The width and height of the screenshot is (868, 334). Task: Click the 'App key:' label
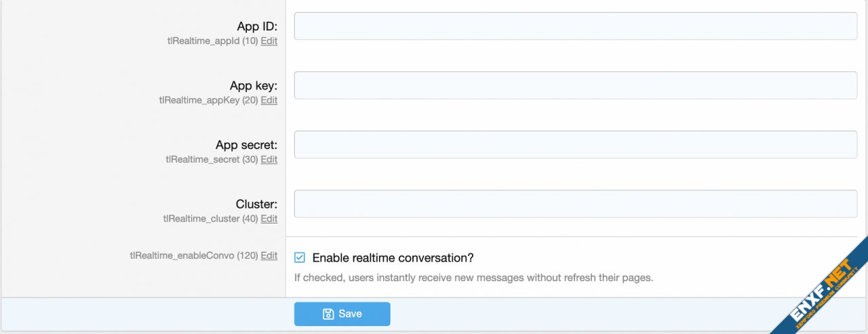254,85
